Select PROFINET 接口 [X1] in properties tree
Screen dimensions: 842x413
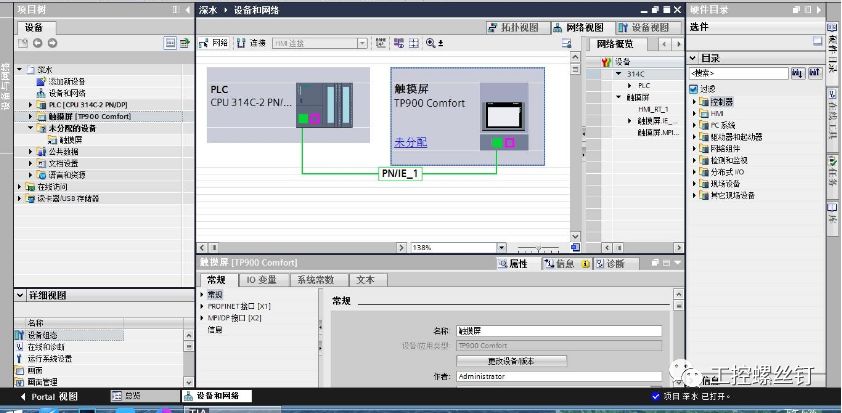click(x=238, y=306)
